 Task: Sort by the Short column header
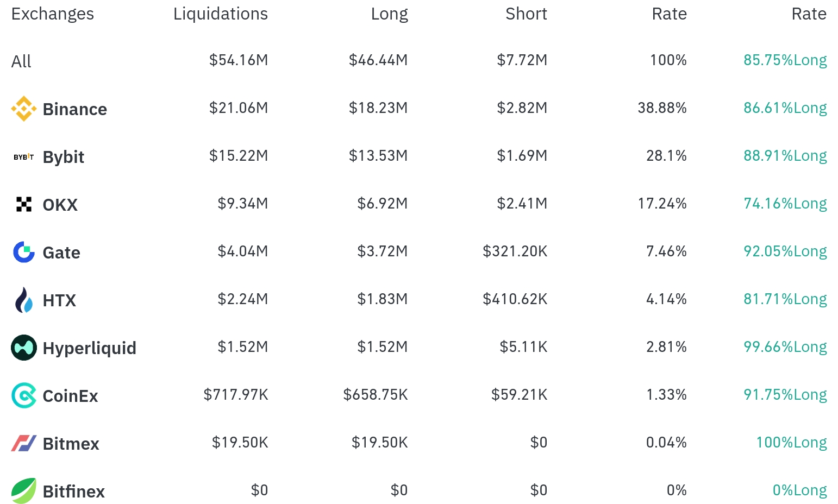(x=527, y=14)
